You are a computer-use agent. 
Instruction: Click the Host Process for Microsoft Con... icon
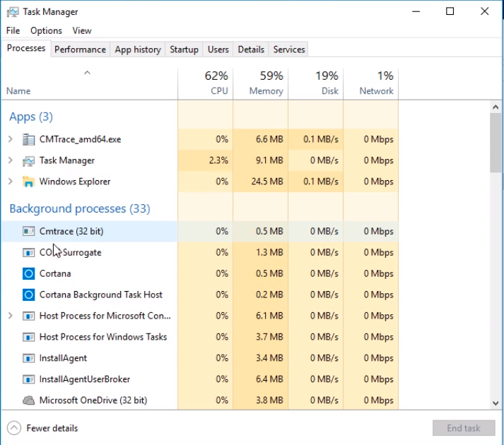pyautogui.click(x=28, y=316)
